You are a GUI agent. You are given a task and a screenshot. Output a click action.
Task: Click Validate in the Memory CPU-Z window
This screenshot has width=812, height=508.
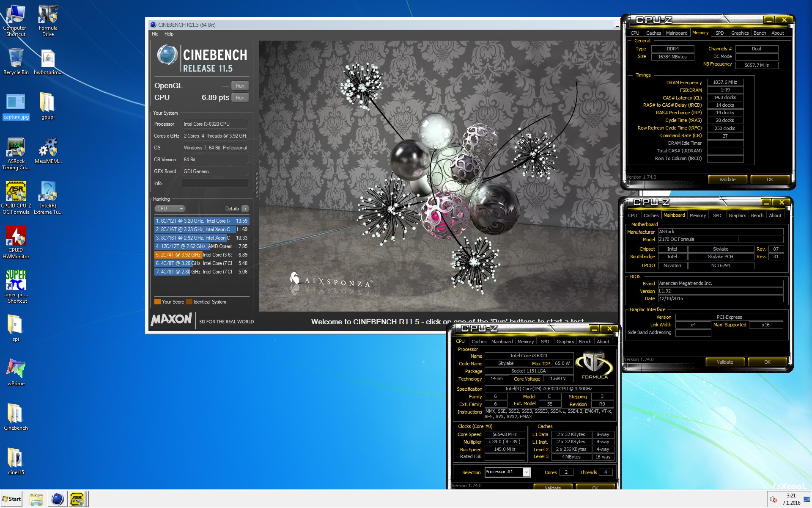[727, 179]
